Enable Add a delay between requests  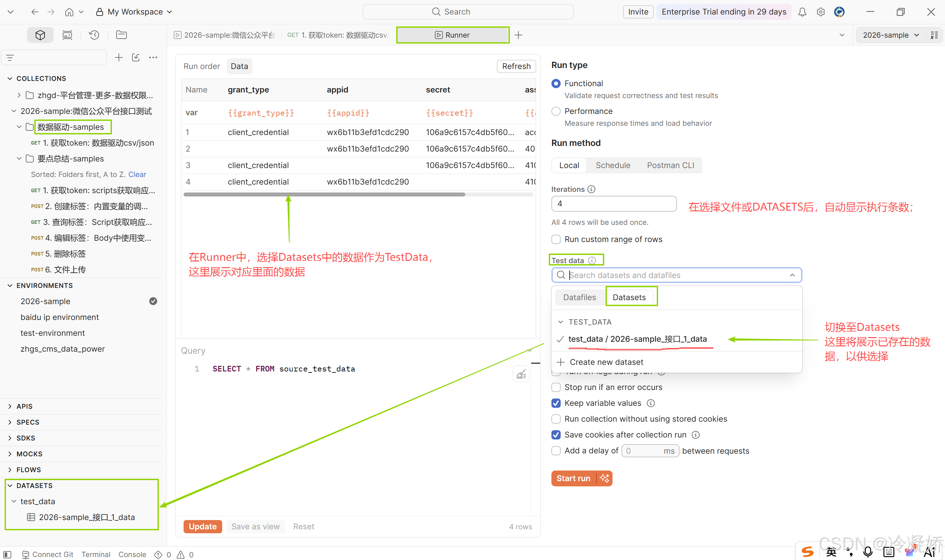pyautogui.click(x=556, y=451)
